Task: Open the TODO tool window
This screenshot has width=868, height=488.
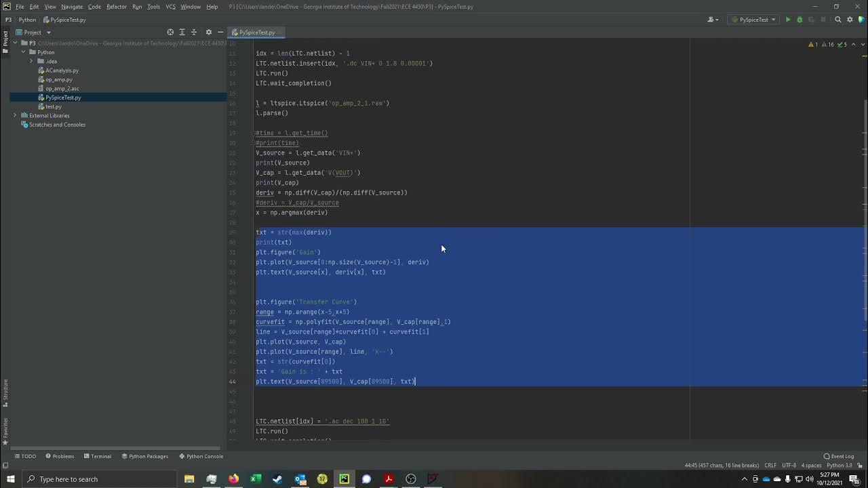Action: click(x=26, y=456)
